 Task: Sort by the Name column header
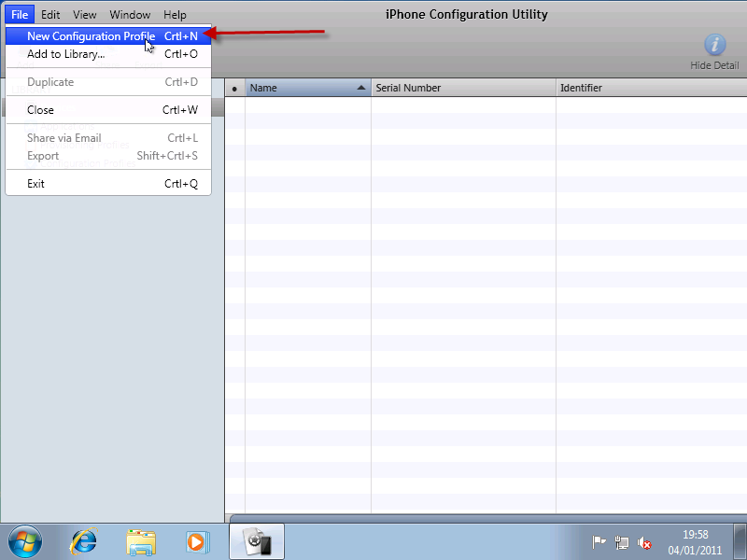pyautogui.click(x=307, y=88)
